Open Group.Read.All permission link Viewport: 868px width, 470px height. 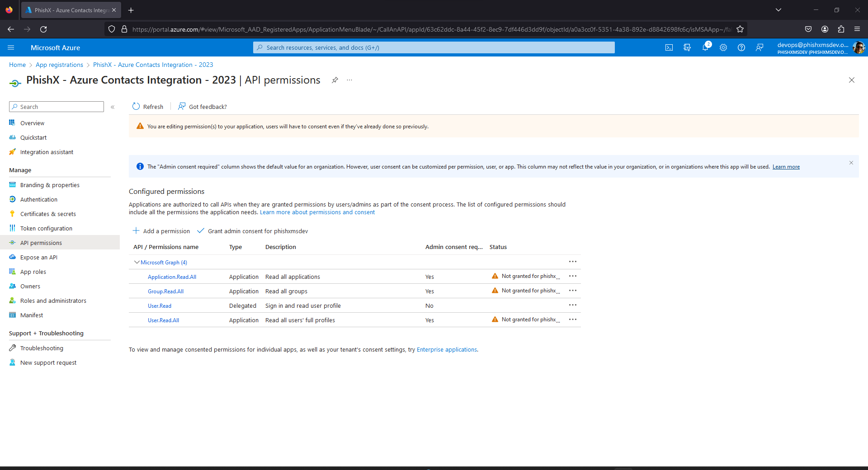click(x=165, y=291)
